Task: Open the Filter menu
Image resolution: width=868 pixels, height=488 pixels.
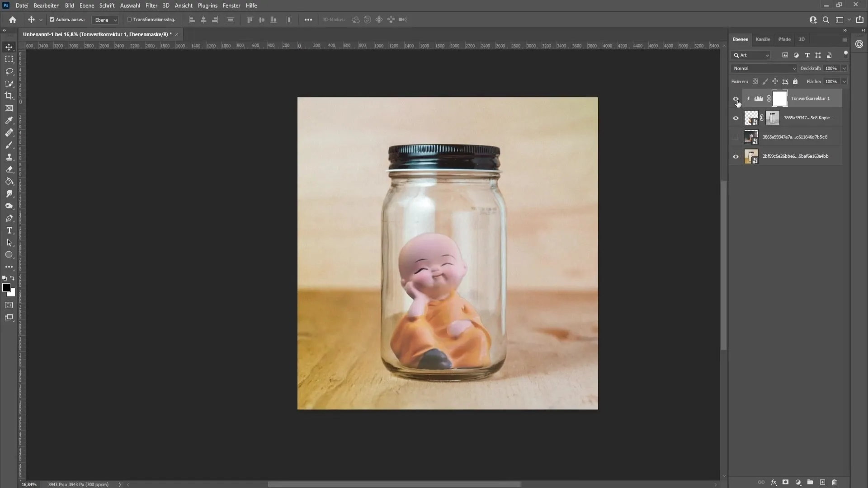Action: click(x=151, y=5)
